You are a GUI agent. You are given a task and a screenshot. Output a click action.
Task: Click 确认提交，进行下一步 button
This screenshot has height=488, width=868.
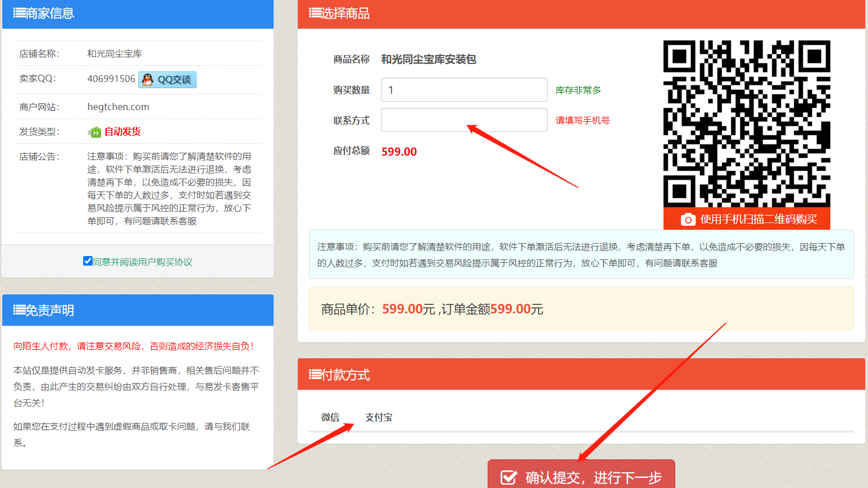coord(581,477)
